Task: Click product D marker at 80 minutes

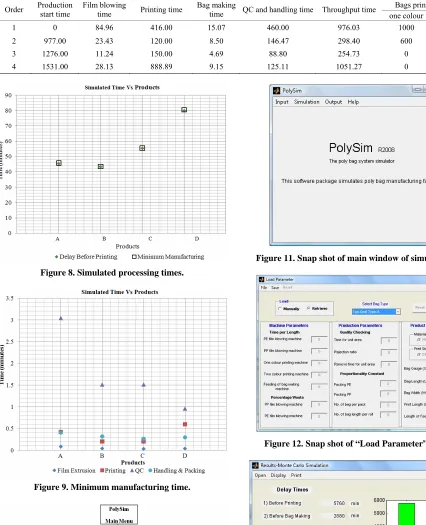Action: tap(184, 109)
